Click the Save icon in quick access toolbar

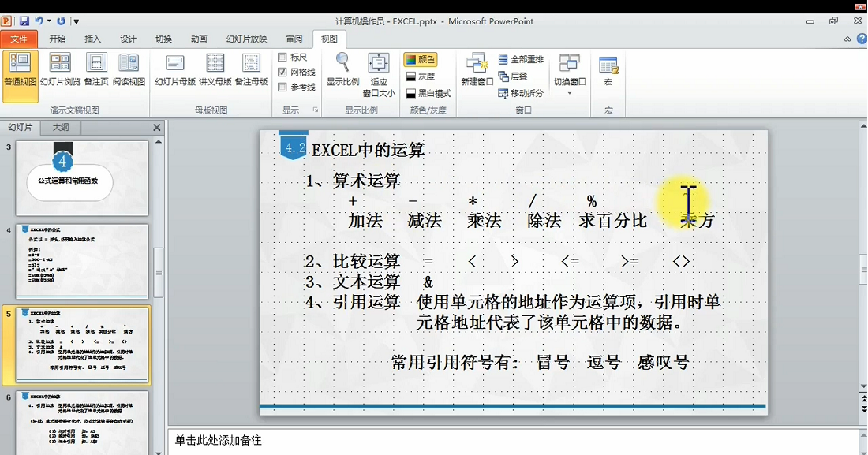pyautogui.click(x=24, y=21)
